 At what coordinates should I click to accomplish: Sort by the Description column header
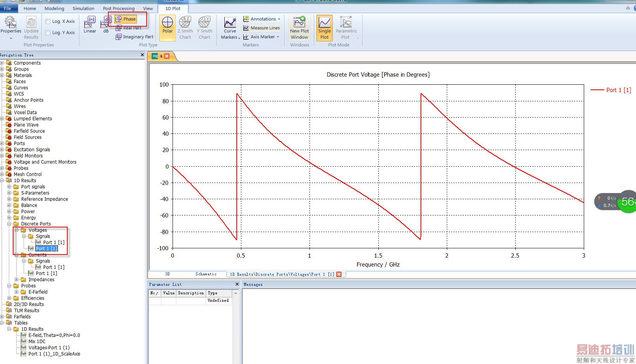point(191,293)
